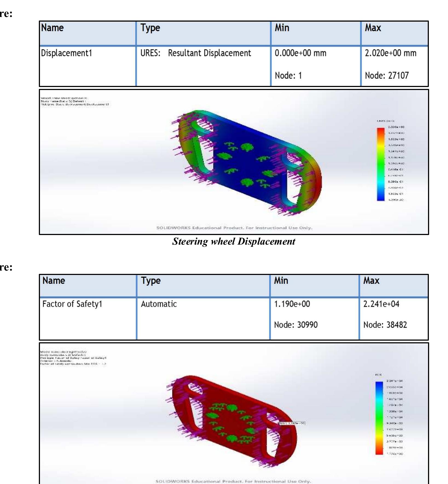This screenshot has width=448, height=484.
Task: Select the URES: Resultant Displacement text
Action: pos(195,53)
